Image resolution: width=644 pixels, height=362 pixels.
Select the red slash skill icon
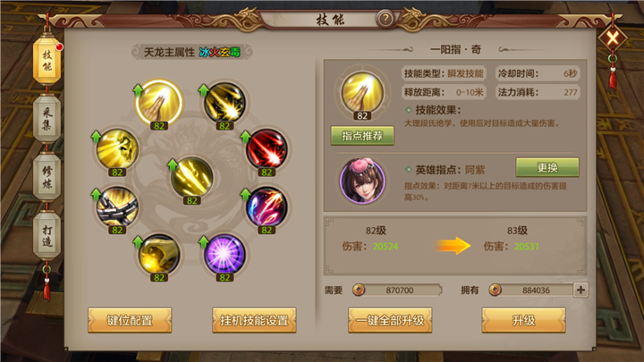coord(267,149)
